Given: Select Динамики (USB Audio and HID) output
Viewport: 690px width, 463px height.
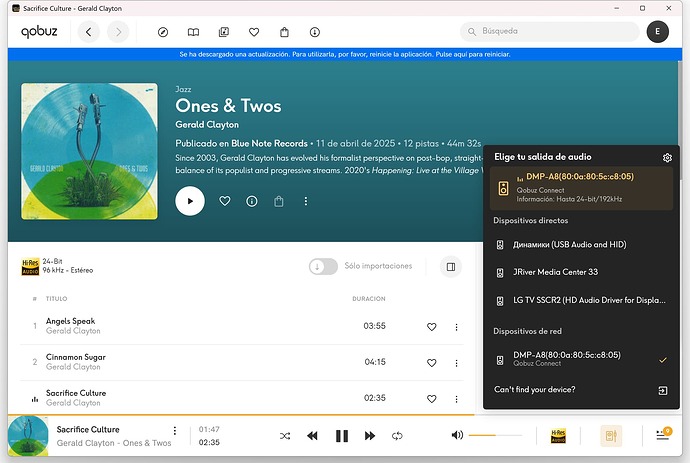Looking at the screenshot, I should pyautogui.click(x=581, y=245).
